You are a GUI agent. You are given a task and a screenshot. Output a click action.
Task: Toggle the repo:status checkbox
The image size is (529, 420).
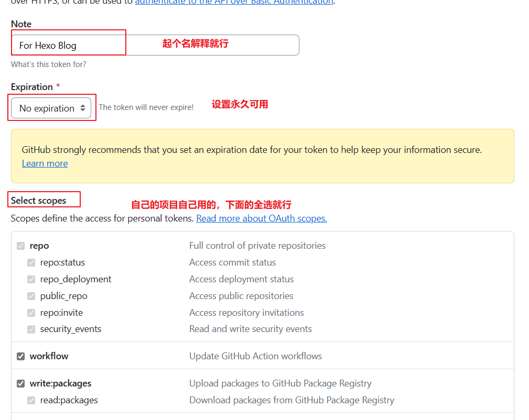point(31,262)
